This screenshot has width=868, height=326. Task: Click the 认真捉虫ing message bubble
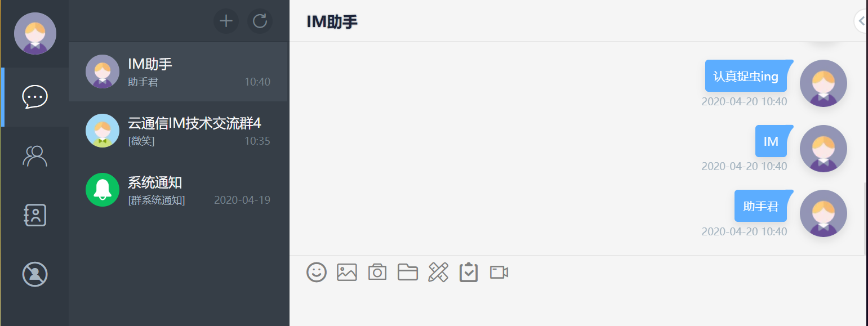coord(746,76)
